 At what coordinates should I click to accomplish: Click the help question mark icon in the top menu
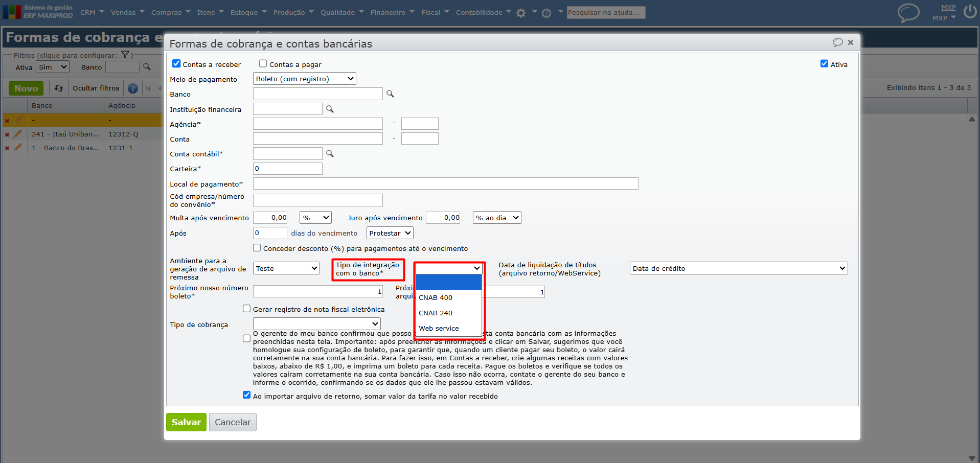(546, 13)
